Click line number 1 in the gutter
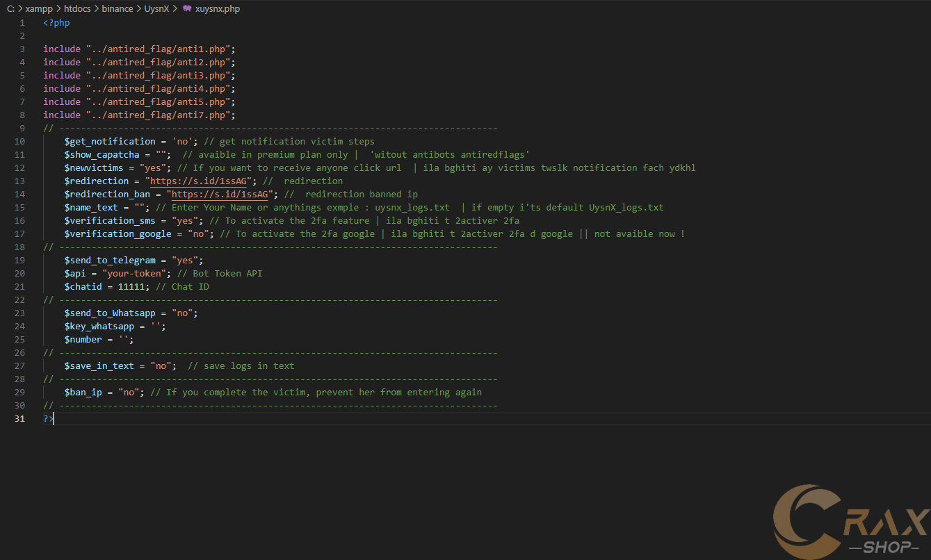The image size is (931, 560). [22, 22]
